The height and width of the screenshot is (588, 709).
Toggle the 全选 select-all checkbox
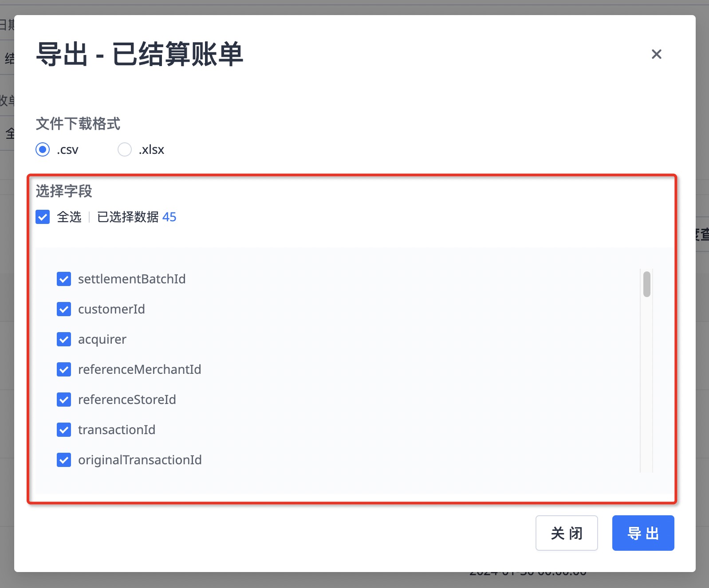point(43,217)
